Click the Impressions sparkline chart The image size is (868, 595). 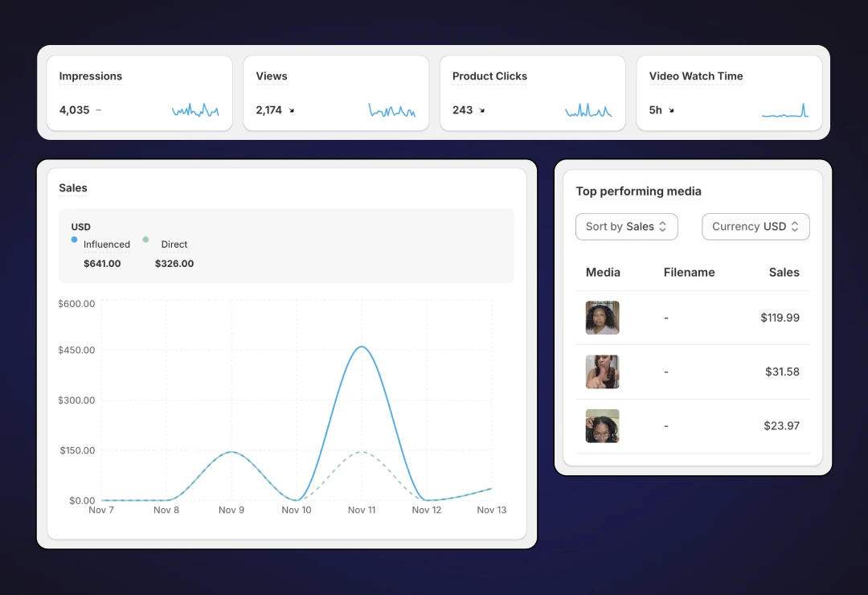tap(195, 109)
